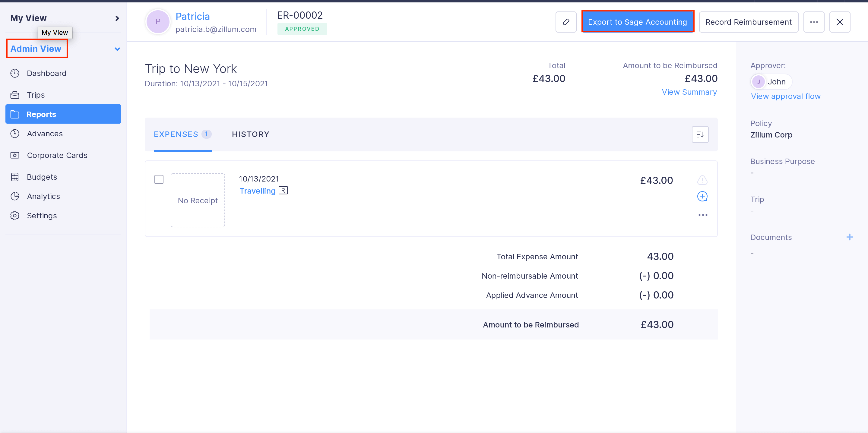The image size is (868, 433).
Task: Open the Dashboard from the sidebar
Action: (46, 73)
